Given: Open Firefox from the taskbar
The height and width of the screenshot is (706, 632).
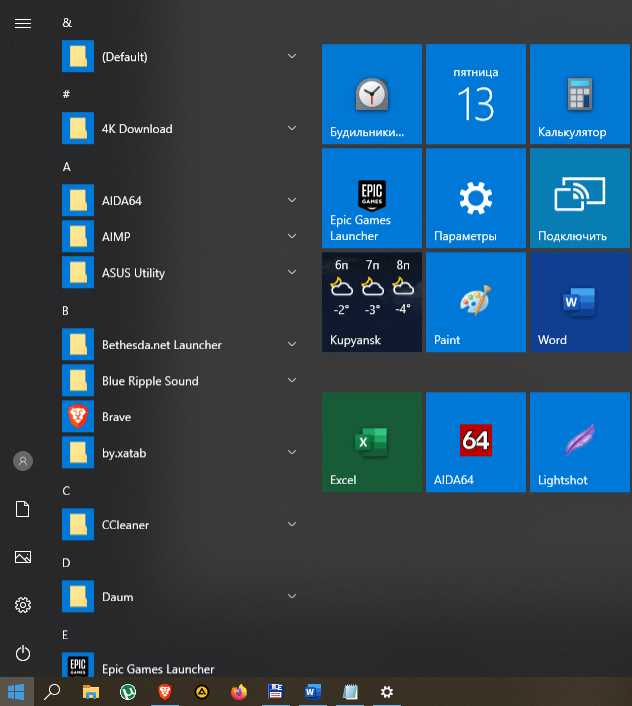Looking at the screenshot, I should (239, 692).
